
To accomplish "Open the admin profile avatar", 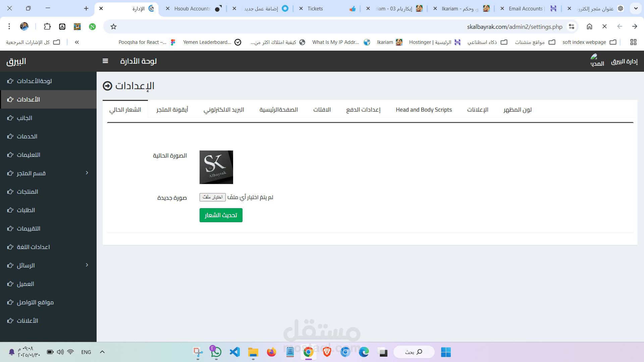I will (594, 57).
